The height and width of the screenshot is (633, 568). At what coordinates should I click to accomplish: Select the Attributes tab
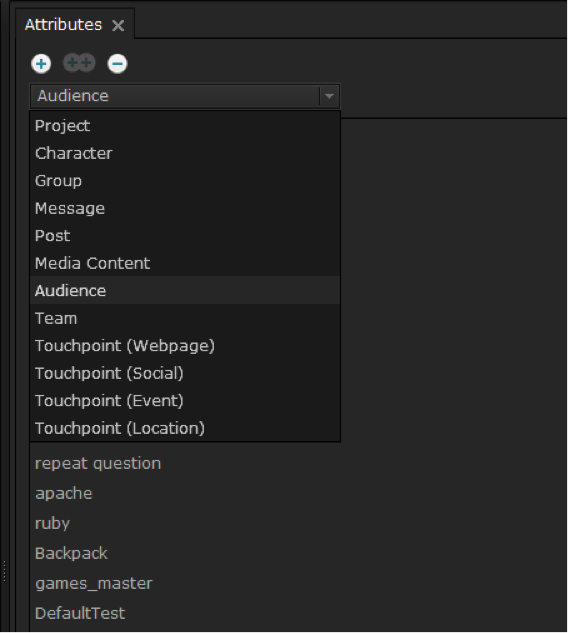pyautogui.click(x=63, y=25)
